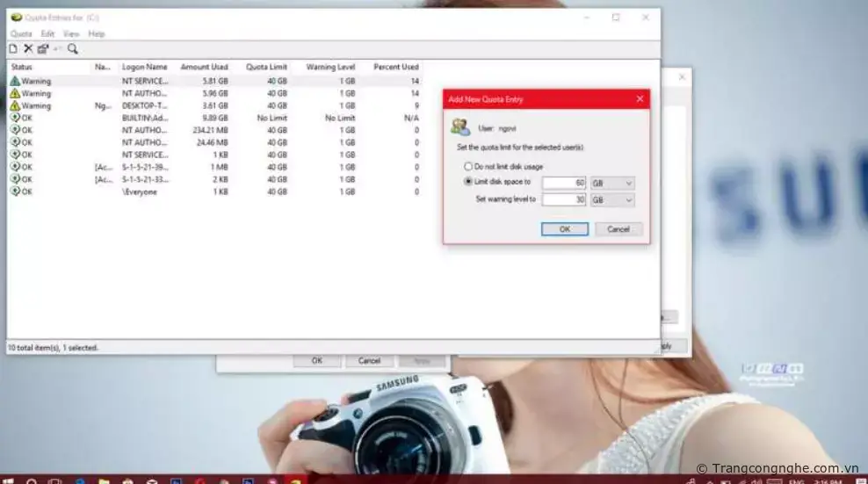Click the Find quota entry magnifier icon

(73, 49)
